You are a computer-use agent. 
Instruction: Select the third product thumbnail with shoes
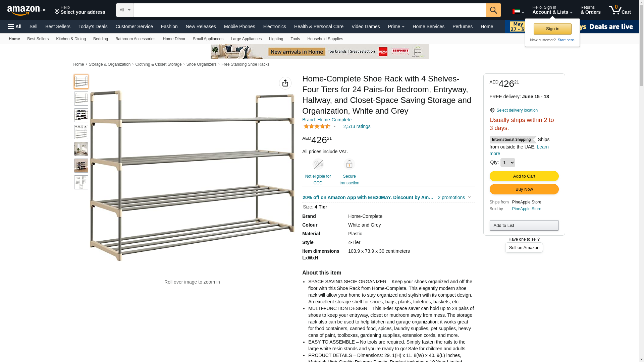click(x=81, y=115)
